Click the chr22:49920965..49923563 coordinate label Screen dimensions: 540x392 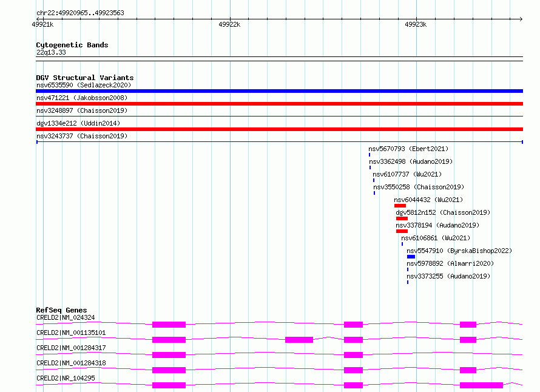tap(80, 13)
